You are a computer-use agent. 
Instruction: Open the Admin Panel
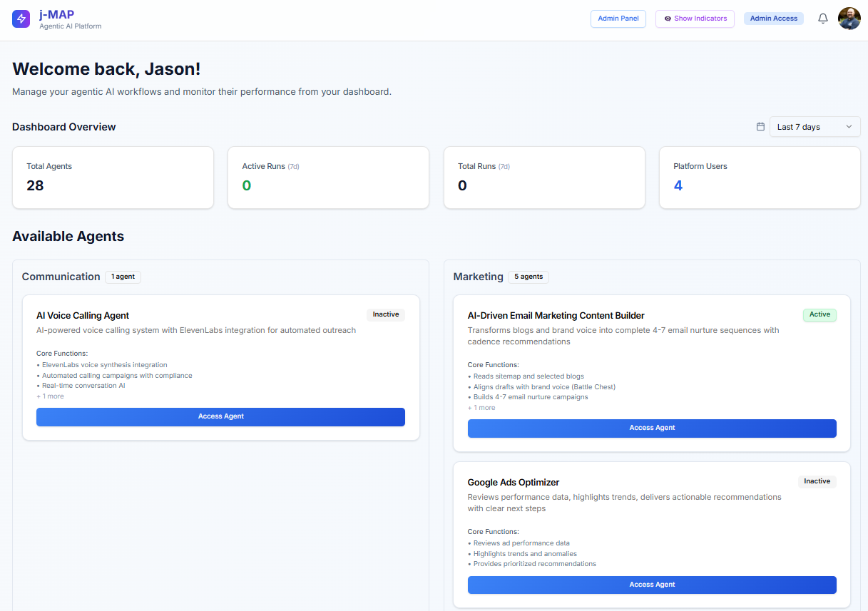coord(618,19)
